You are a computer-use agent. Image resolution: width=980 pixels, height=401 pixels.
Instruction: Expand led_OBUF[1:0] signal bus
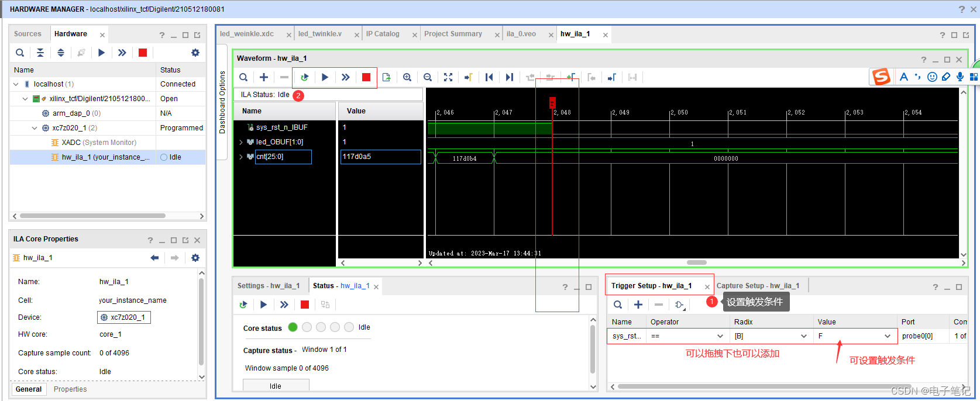coord(240,142)
